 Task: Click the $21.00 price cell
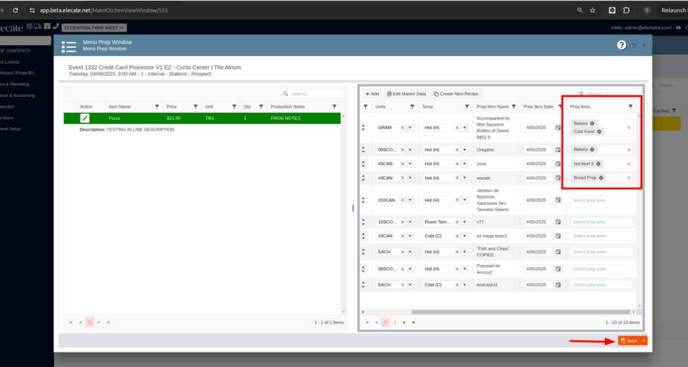[183, 118]
